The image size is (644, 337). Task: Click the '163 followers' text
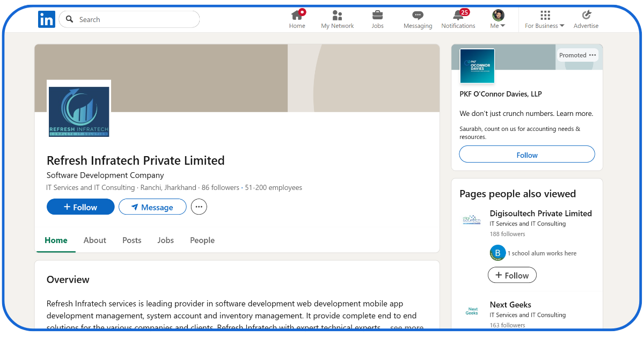point(508,325)
